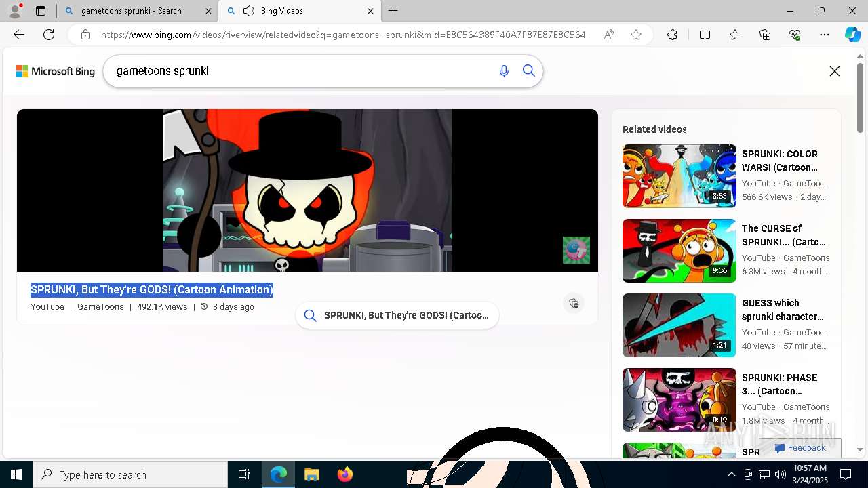The width and height of the screenshot is (868, 488).
Task: Open Browser essentials heart icon
Action: (x=795, y=35)
